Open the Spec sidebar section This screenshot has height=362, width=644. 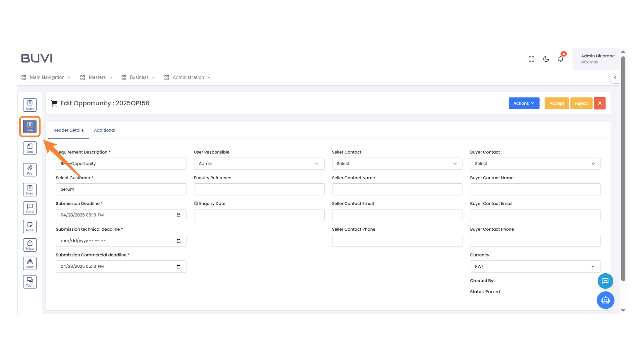click(30, 190)
